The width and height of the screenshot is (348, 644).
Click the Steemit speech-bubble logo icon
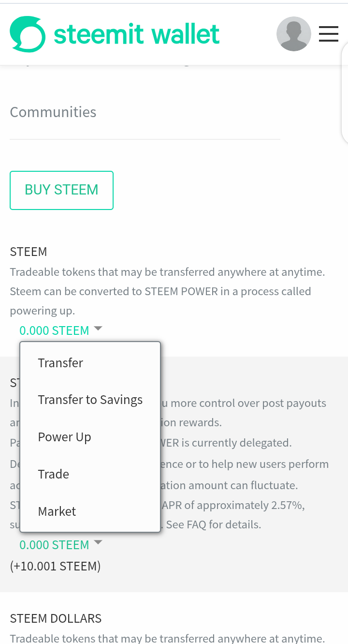tap(28, 34)
